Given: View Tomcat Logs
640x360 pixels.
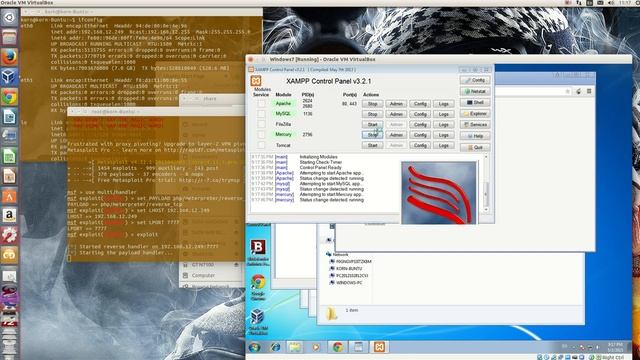Looking at the screenshot, I should 444,145.
